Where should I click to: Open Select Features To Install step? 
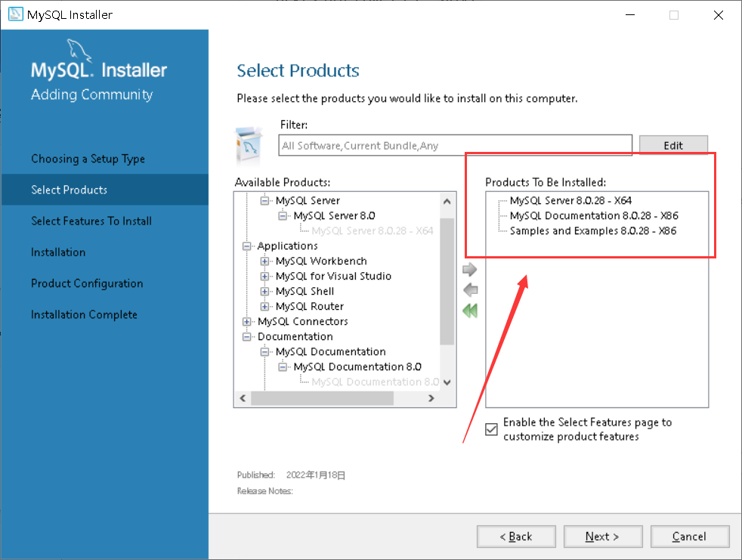[x=91, y=221]
